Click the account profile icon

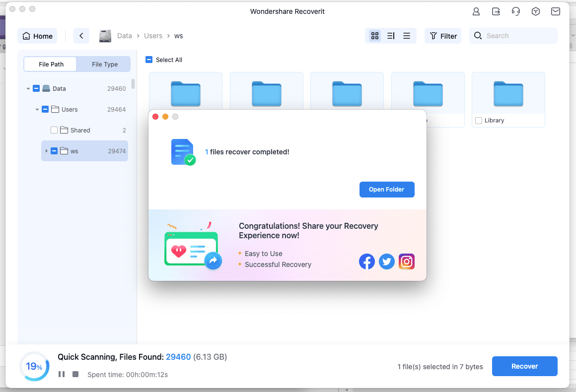click(476, 11)
